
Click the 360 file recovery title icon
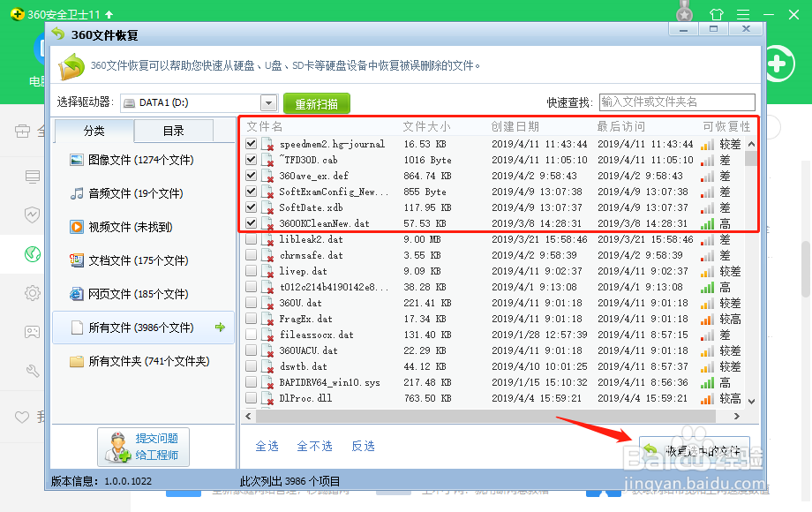[x=58, y=34]
